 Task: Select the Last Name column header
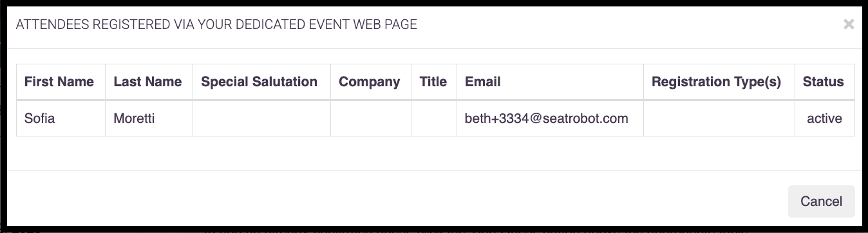[x=149, y=82]
